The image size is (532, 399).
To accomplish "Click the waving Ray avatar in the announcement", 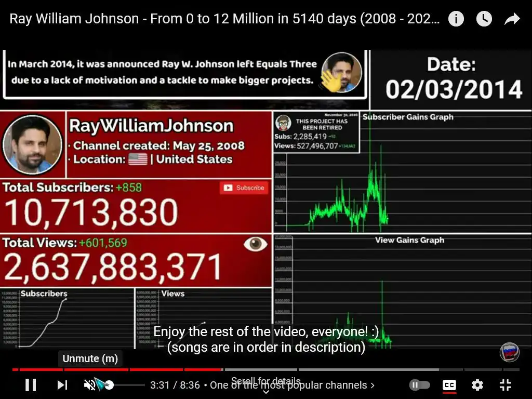I will [x=341, y=72].
